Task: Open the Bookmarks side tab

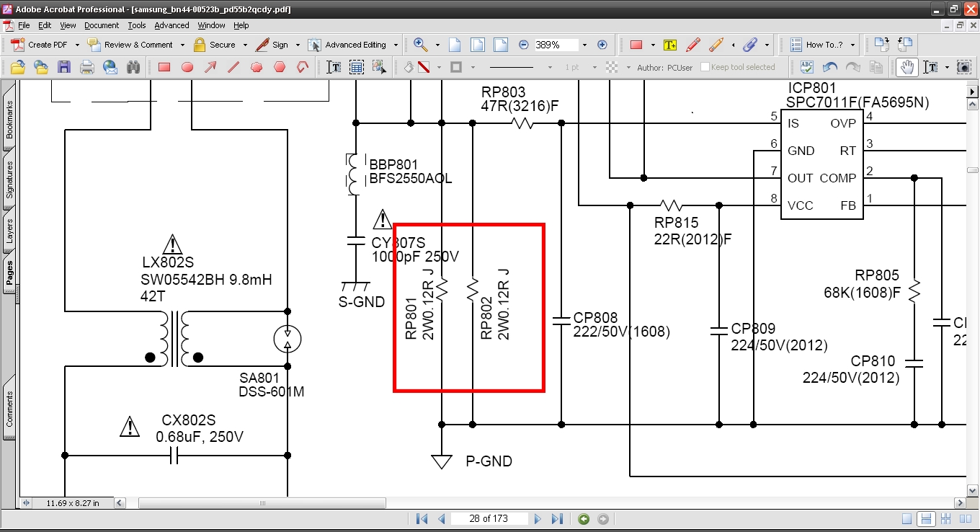Action: click(x=10, y=120)
